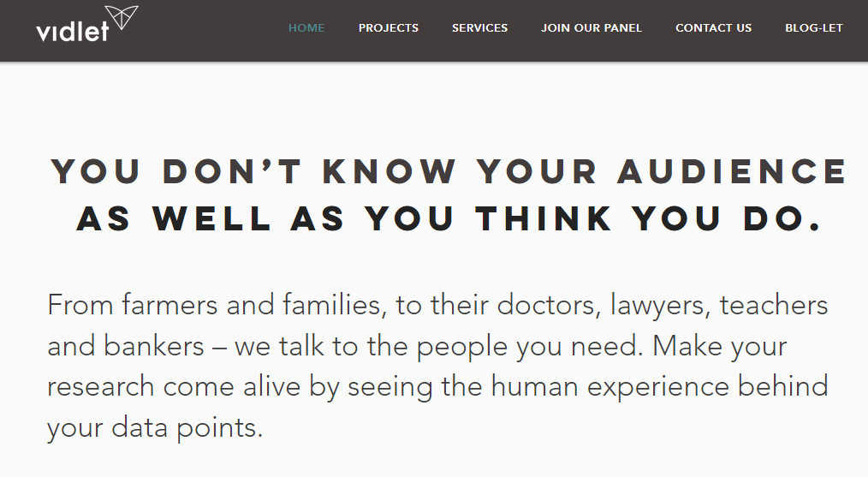
Task: Click the "As well as you think you do." line
Action: [x=449, y=219]
